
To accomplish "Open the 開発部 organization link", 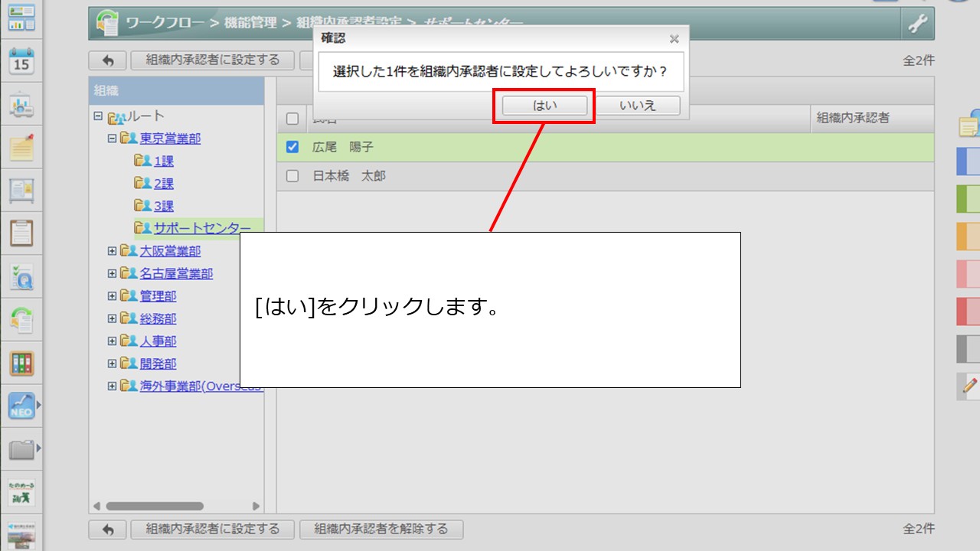I will point(158,364).
